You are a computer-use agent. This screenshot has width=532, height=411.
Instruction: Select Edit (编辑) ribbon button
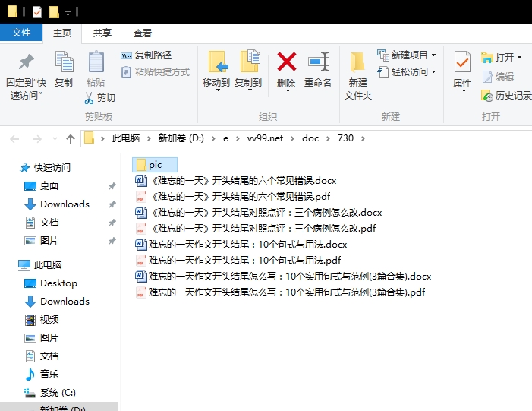[498, 77]
